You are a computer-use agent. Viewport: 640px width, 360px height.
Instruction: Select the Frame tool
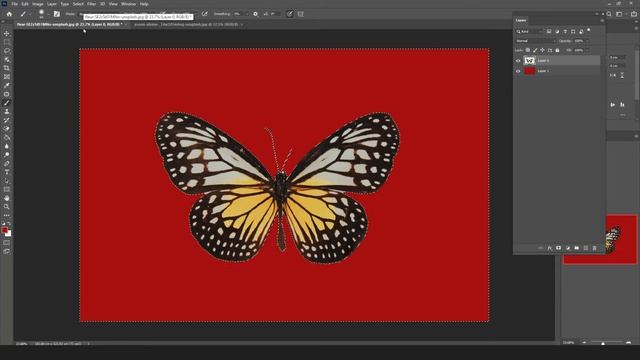point(7,77)
